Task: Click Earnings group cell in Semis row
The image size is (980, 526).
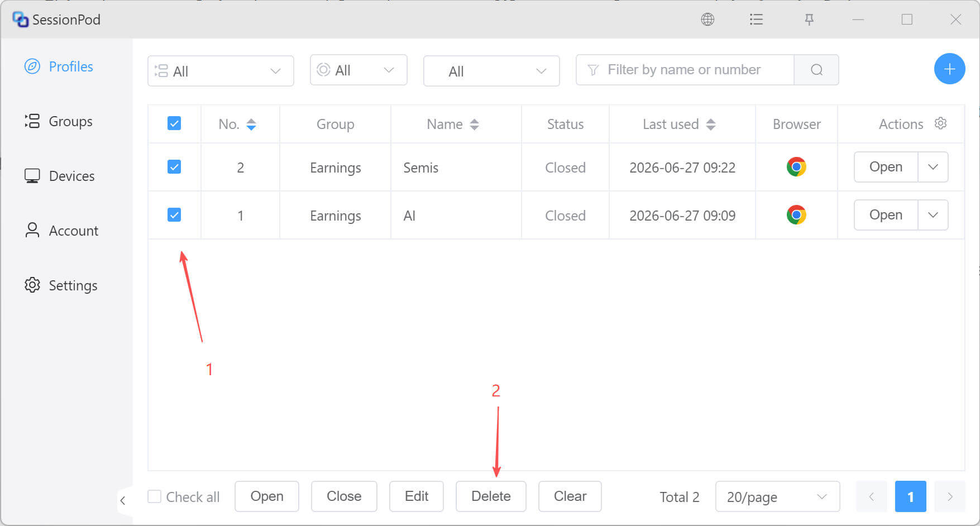Action: point(336,168)
